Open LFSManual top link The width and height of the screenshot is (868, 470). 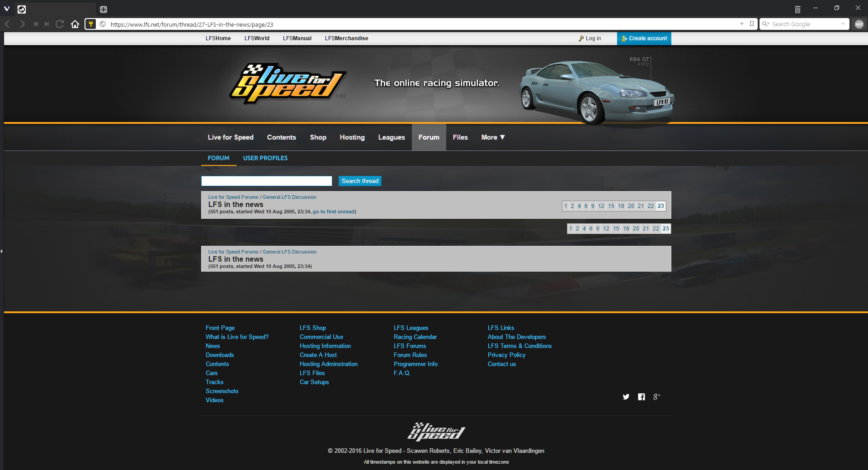[297, 38]
